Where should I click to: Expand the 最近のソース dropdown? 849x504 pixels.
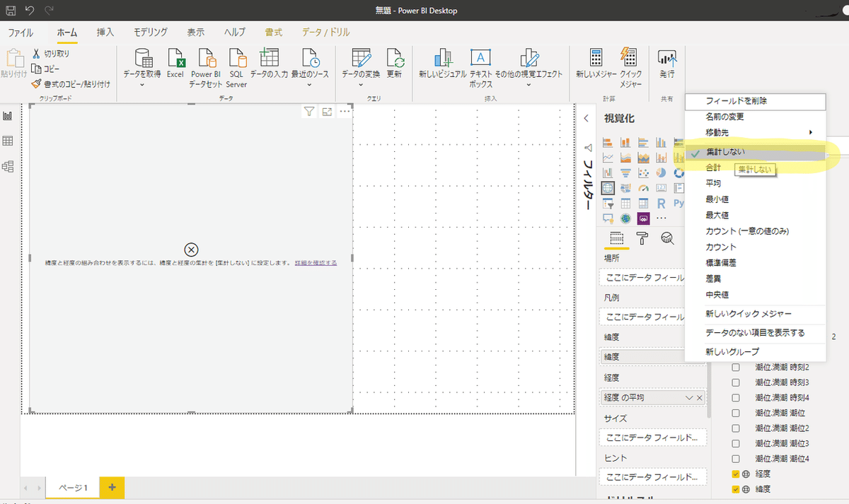click(310, 85)
